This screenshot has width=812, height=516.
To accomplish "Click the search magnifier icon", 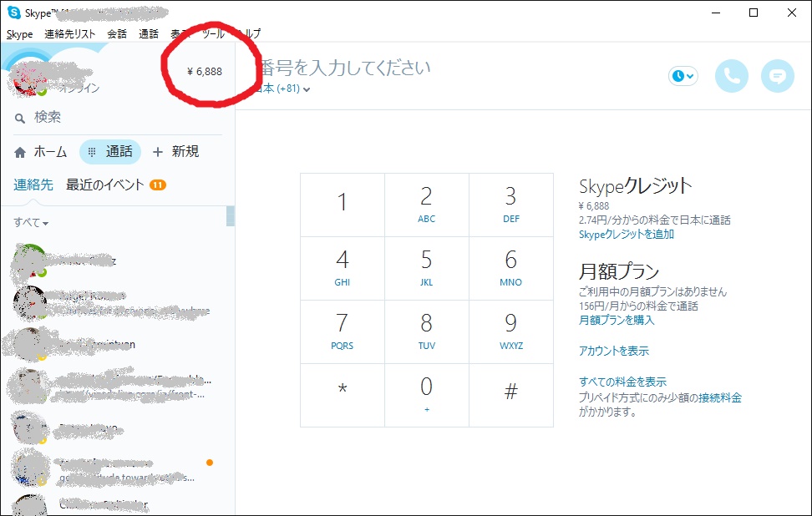I will (x=20, y=119).
